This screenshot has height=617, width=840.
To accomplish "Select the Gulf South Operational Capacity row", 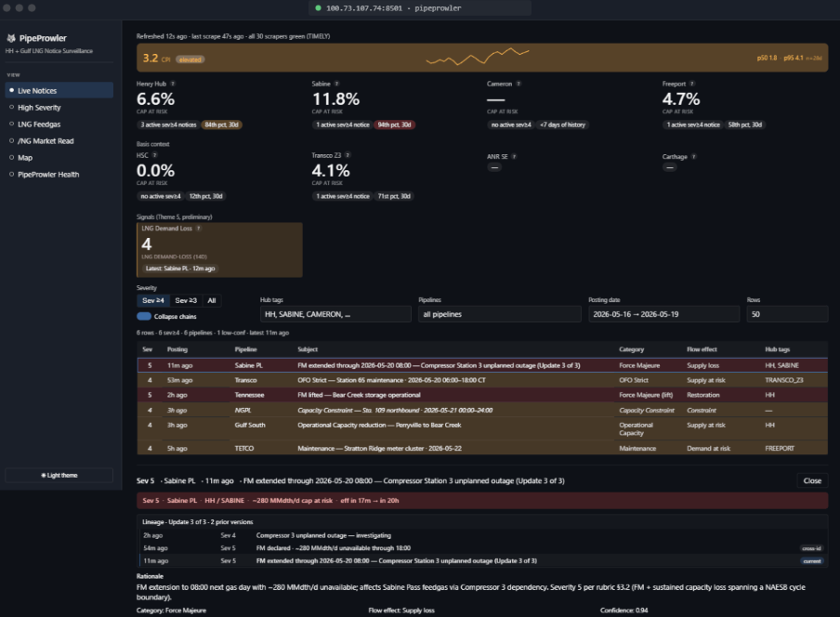I will [482, 429].
